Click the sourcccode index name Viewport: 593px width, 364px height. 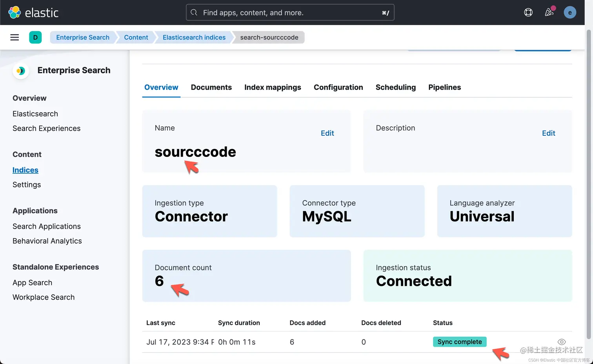point(195,152)
